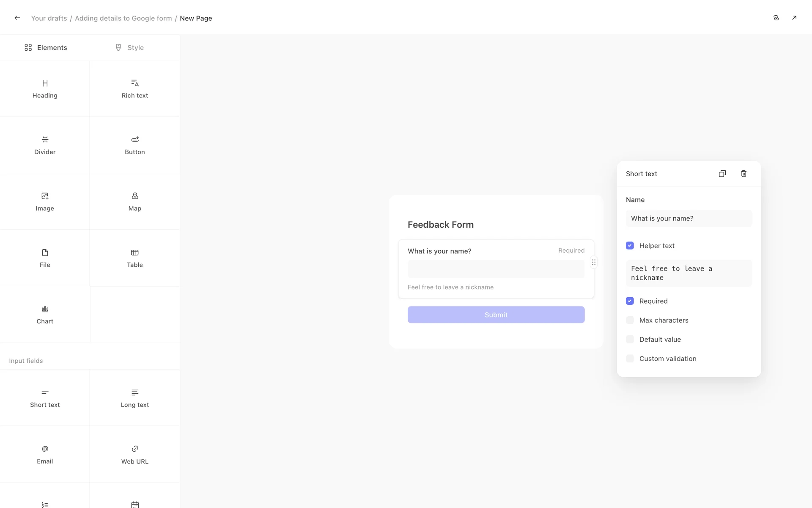Viewport: 812px width, 508px height.
Task: Delete the Short text field
Action: (743, 174)
